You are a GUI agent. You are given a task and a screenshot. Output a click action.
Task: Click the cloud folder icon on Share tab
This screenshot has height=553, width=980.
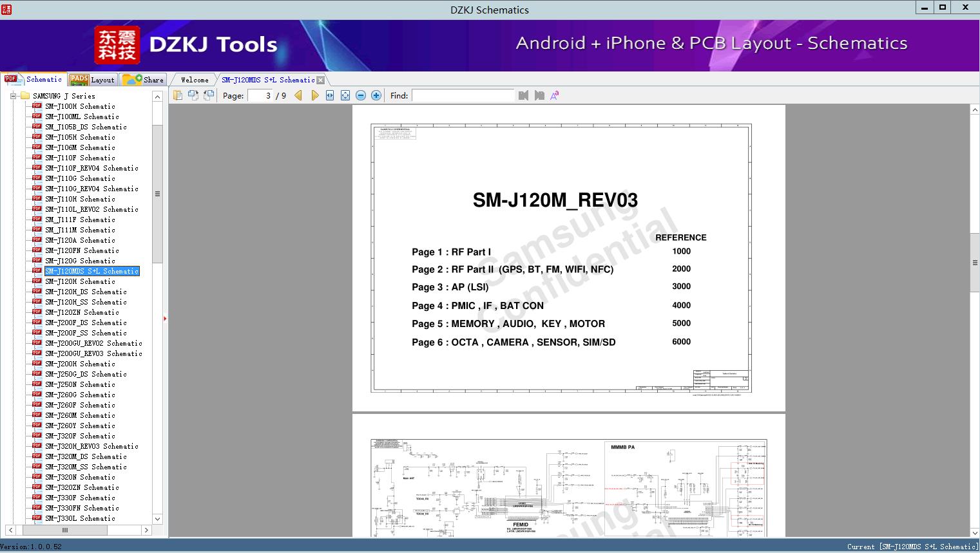pyautogui.click(x=132, y=80)
